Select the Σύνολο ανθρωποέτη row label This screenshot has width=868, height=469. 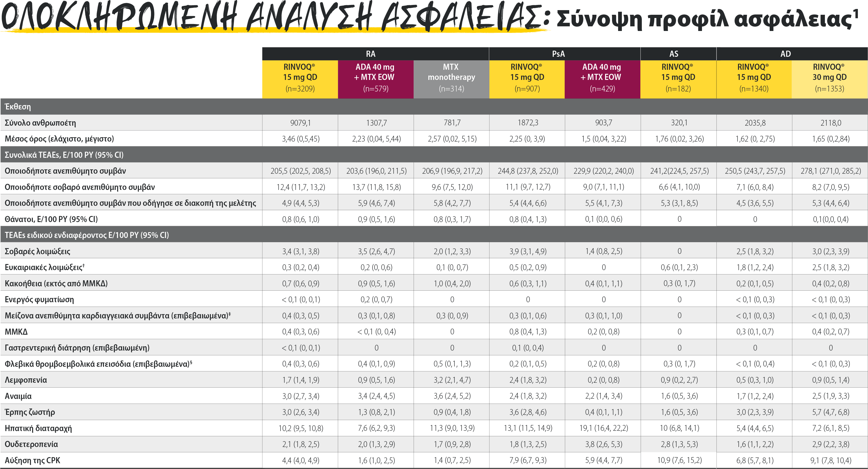coord(40,123)
